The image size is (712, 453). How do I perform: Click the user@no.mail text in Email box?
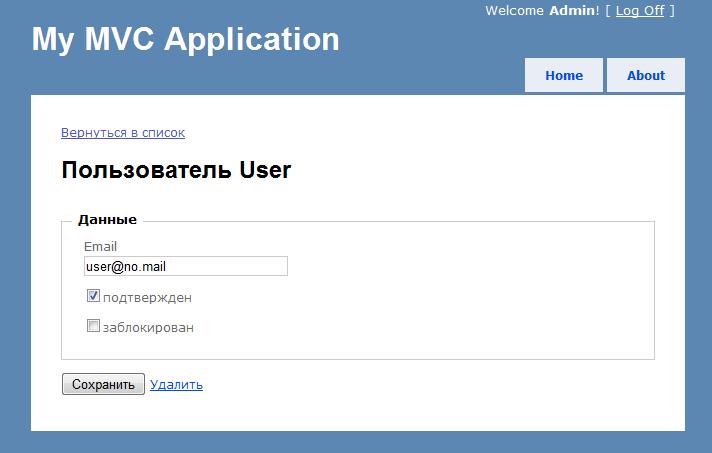(126, 266)
